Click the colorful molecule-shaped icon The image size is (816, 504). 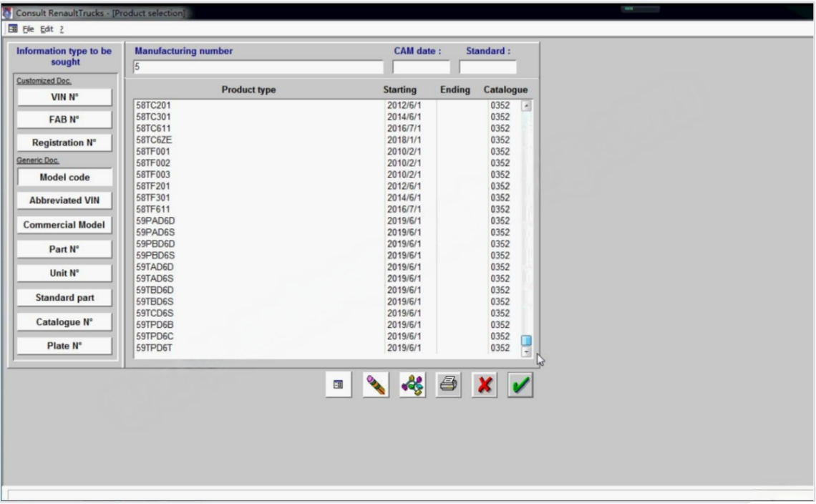[412, 385]
